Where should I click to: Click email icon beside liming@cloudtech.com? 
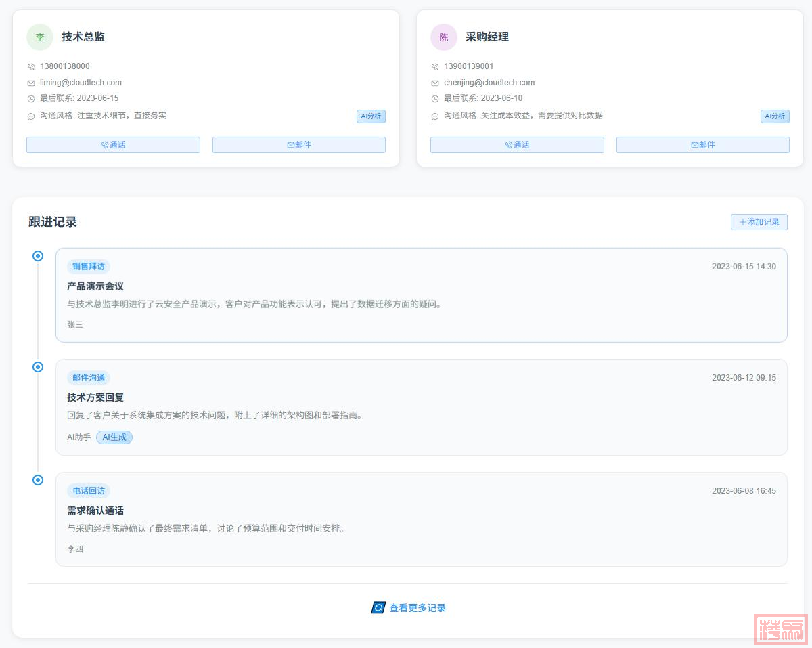tap(31, 83)
